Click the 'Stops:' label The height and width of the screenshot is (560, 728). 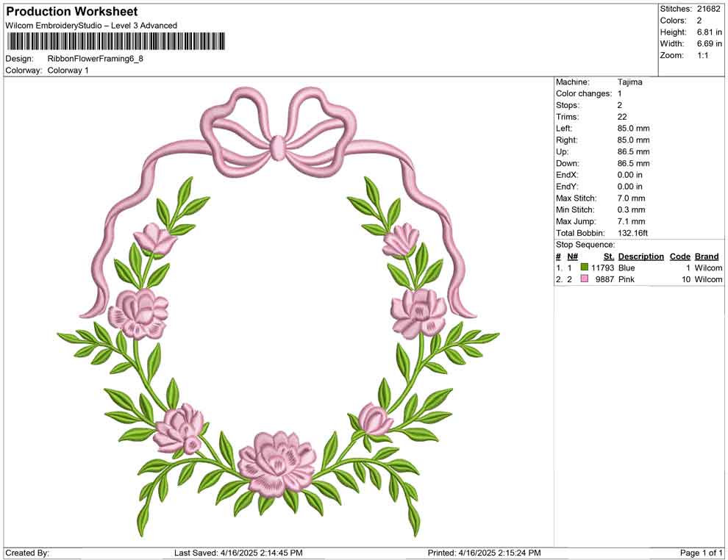point(565,105)
